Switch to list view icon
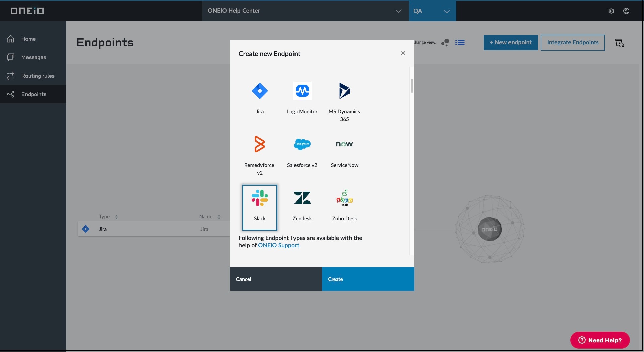Screen dimensions: 644x352 point(460,42)
